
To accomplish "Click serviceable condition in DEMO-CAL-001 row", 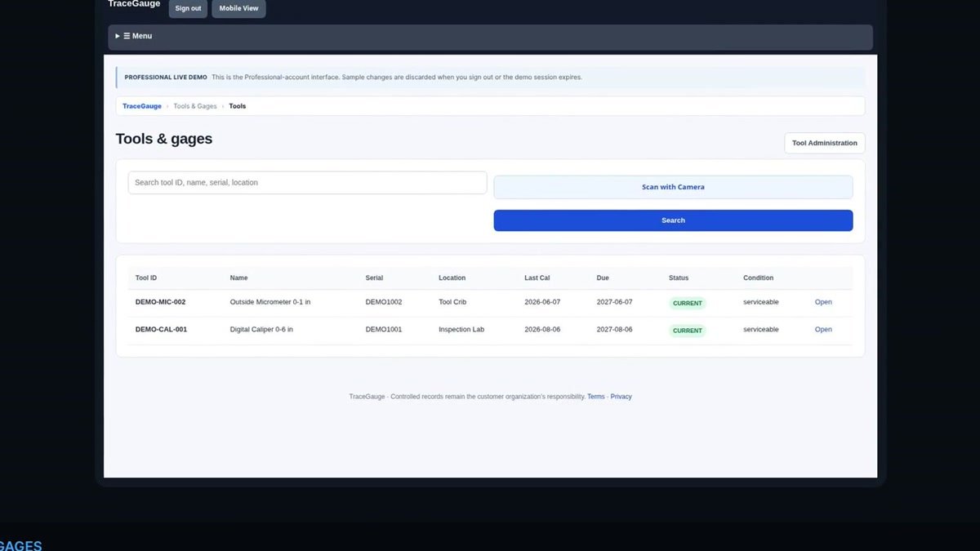I will [x=761, y=330].
